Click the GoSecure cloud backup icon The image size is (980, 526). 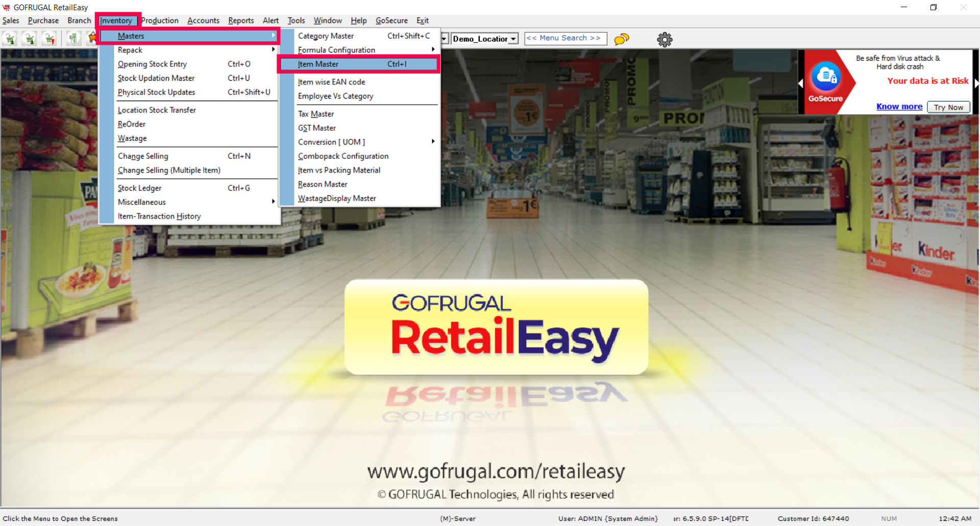pyautogui.click(x=825, y=76)
